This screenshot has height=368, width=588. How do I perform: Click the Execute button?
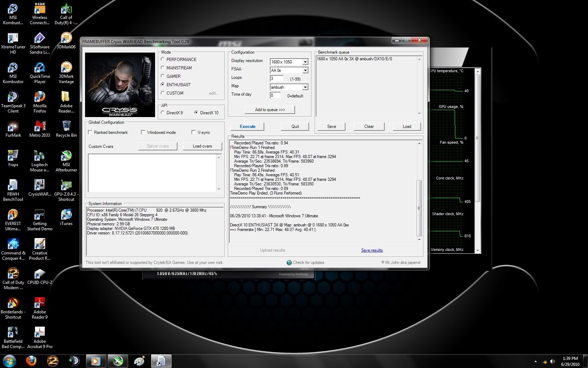click(247, 127)
